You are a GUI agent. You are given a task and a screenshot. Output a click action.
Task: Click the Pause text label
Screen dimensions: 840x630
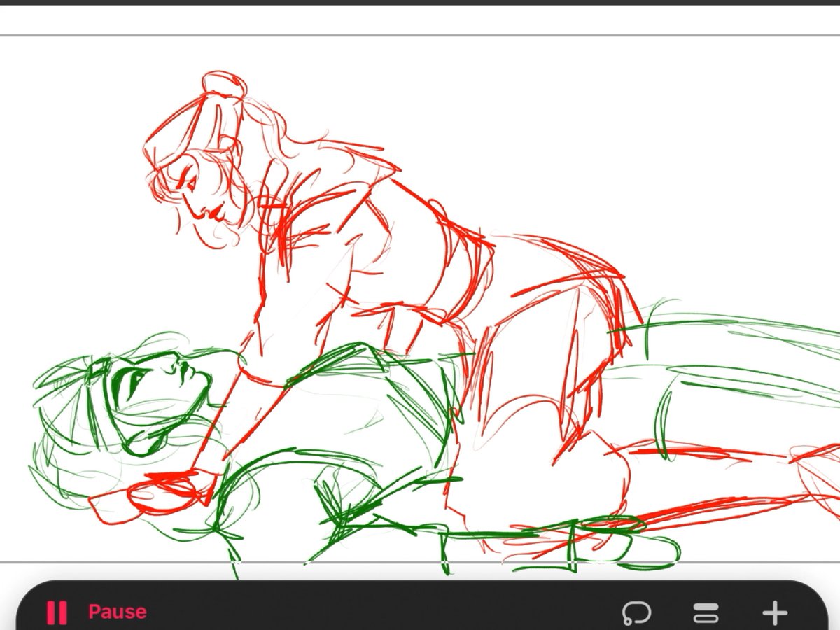[x=118, y=612]
